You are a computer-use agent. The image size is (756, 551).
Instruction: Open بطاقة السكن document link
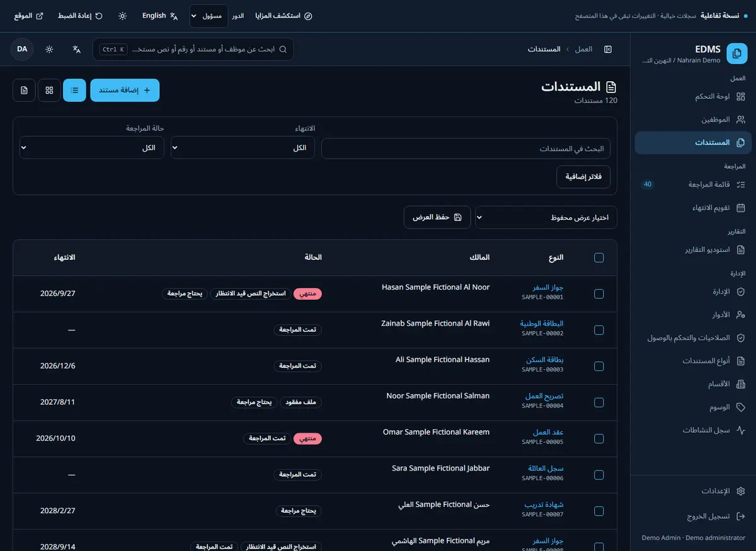(x=545, y=360)
